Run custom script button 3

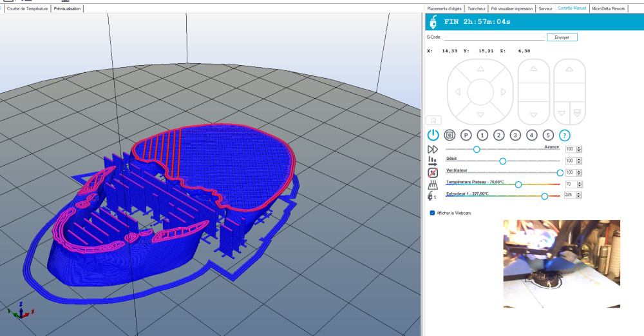(515, 135)
